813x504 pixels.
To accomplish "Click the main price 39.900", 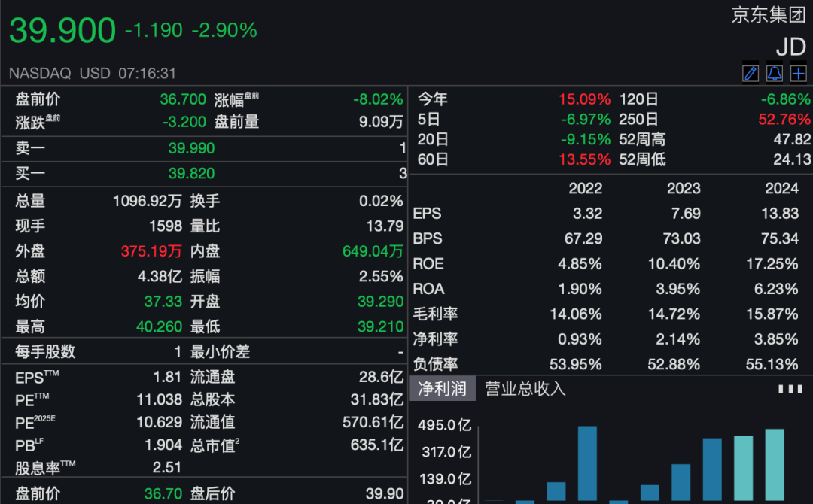I will tap(62, 31).
